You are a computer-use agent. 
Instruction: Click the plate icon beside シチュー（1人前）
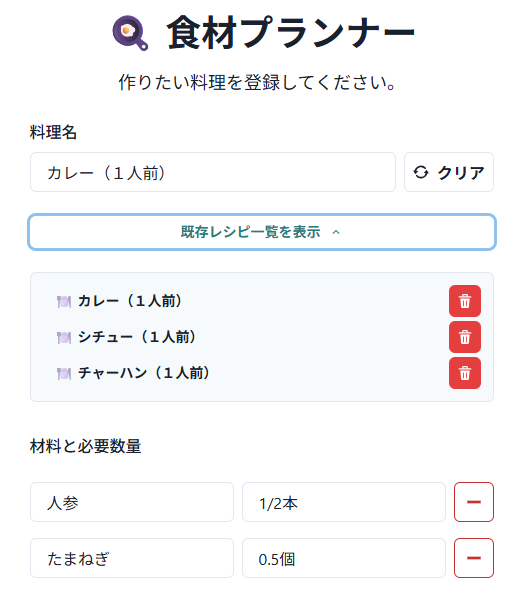click(x=64, y=337)
